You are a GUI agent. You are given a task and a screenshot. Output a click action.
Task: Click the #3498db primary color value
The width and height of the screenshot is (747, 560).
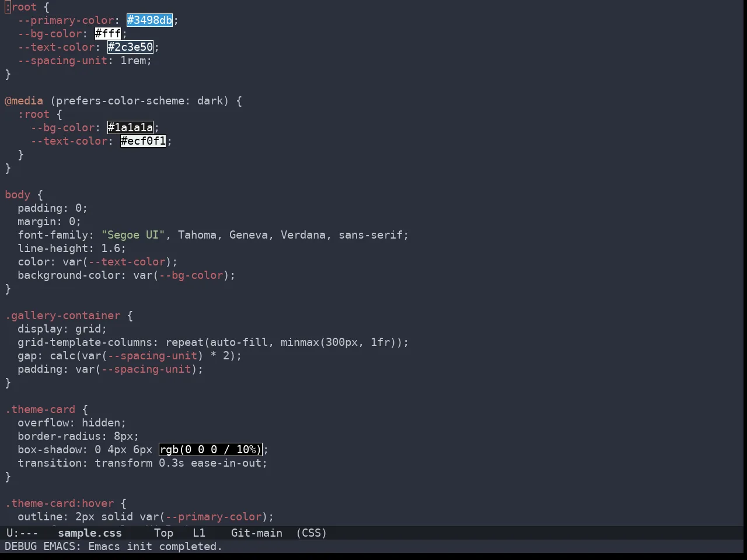pos(150,20)
